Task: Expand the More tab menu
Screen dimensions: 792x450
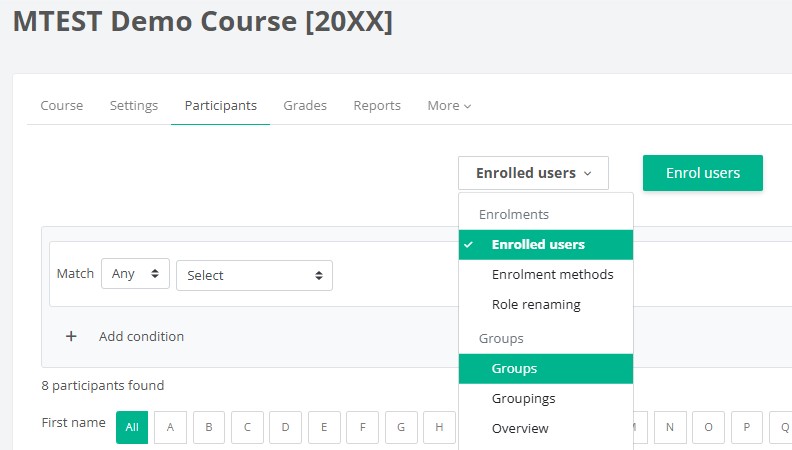Action: (x=449, y=106)
